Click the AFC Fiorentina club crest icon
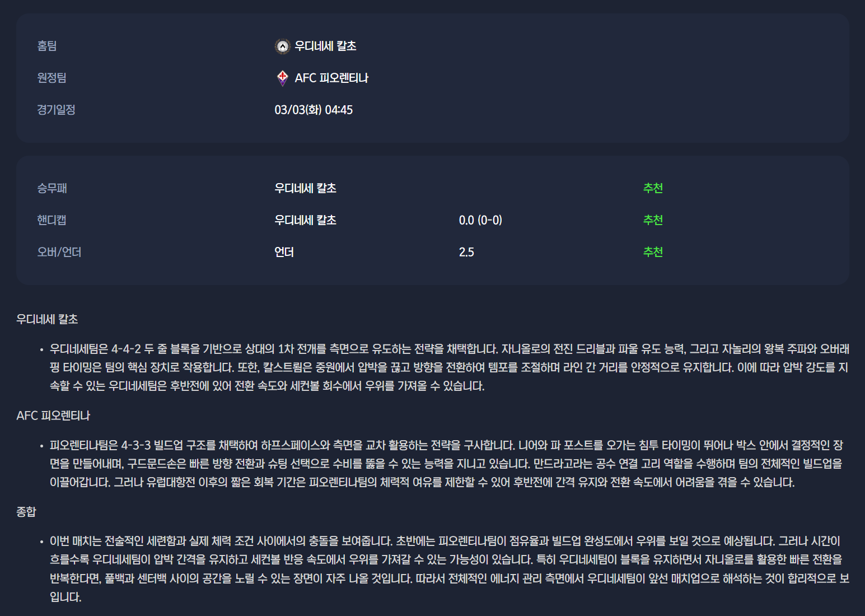865x616 pixels. (x=283, y=78)
